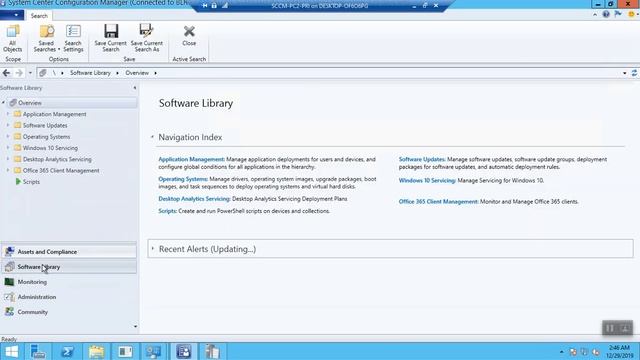This screenshot has height=360, width=640.
Task: Click the feedback smiley icon
Action: 631,15
